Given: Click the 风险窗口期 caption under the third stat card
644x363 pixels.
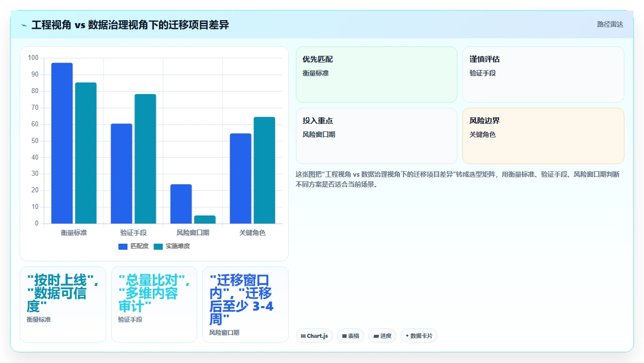Looking at the screenshot, I should pos(224,333).
